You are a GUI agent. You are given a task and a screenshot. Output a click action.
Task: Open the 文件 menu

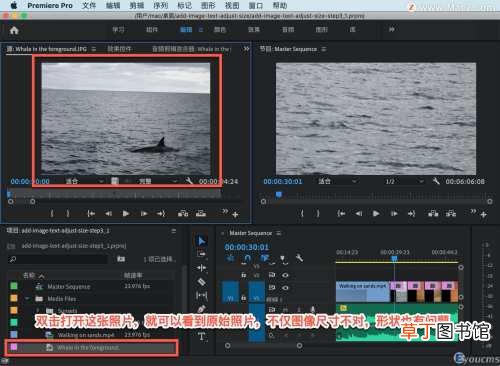click(x=89, y=6)
